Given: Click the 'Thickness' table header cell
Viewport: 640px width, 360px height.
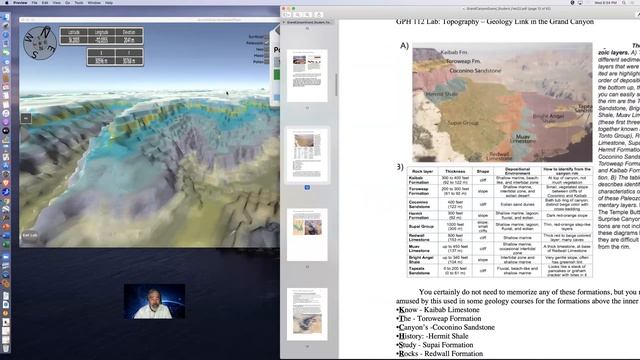Looking at the screenshot, I should (455, 171).
